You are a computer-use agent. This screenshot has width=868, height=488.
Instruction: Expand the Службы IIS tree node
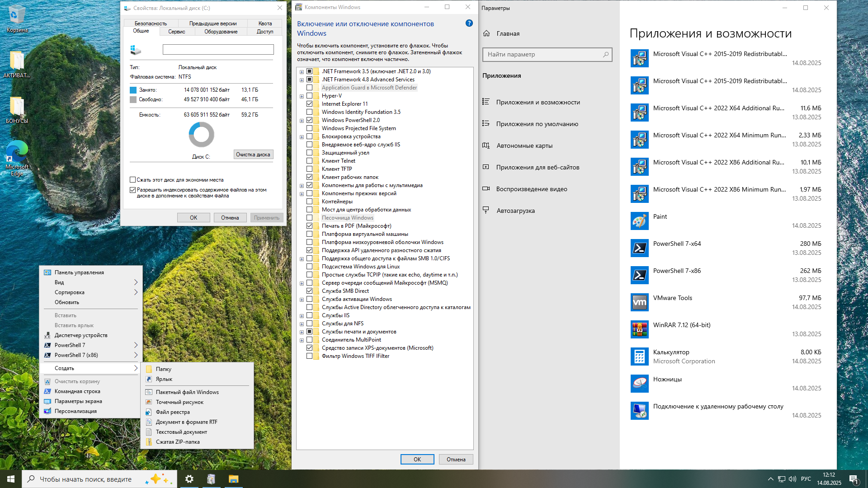(x=302, y=315)
